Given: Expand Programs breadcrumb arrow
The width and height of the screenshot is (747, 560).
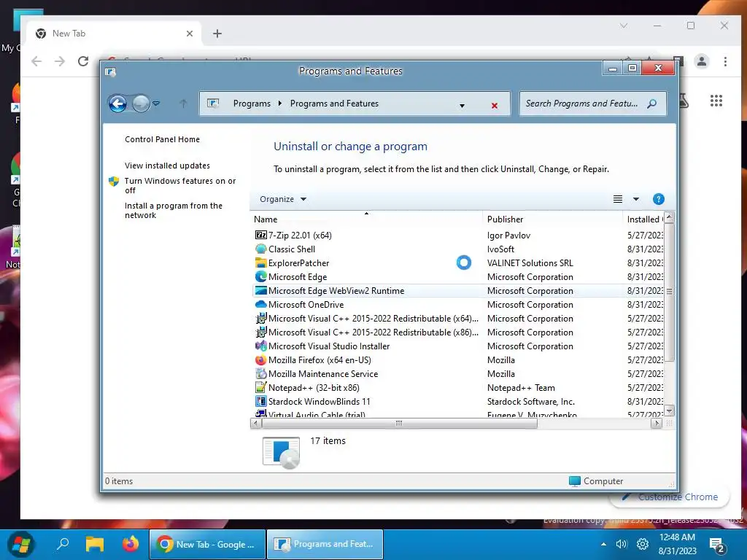Looking at the screenshot, I should tap(280, 104).
